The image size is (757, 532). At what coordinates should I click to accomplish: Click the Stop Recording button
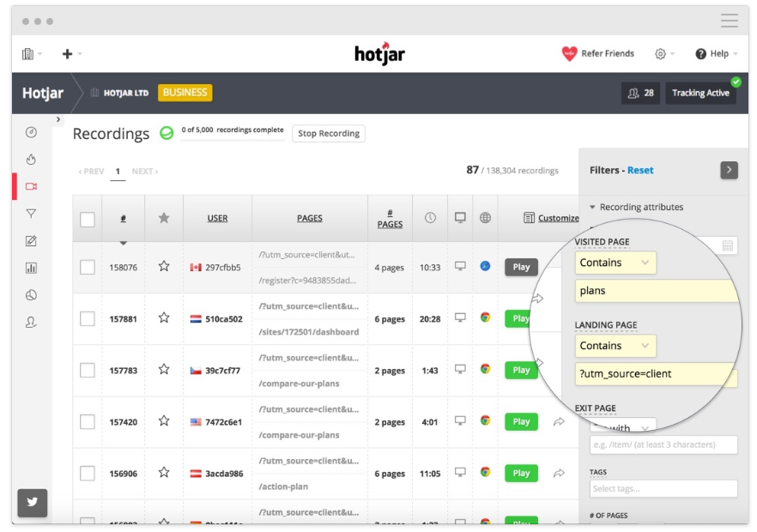point(329,133)
